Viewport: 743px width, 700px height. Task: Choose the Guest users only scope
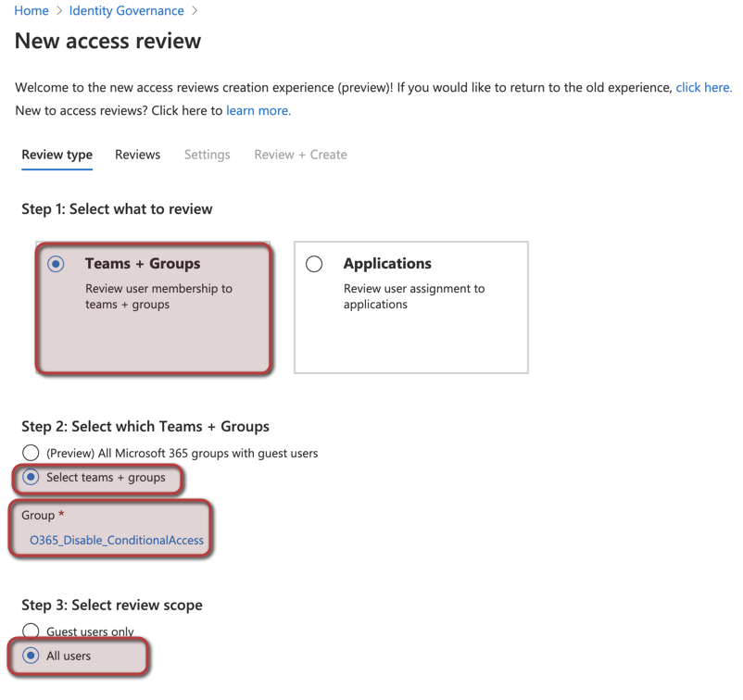click(31, 631)
